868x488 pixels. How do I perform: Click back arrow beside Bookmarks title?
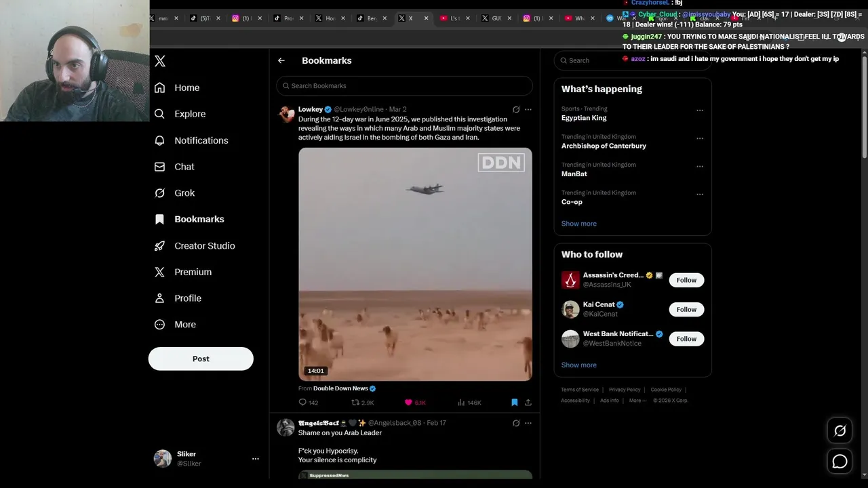click(281, 60)
